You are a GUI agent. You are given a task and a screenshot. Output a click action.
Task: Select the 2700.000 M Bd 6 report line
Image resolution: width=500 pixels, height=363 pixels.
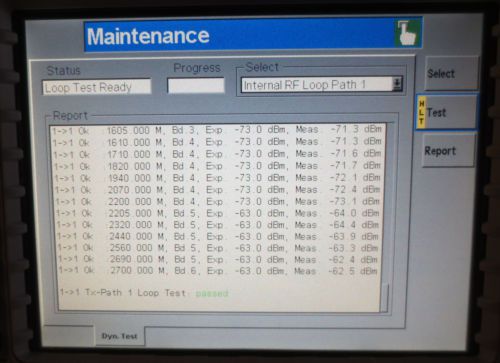point(218,270)
